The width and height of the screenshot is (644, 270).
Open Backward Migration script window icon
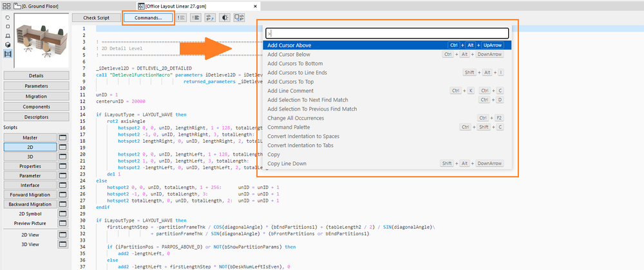point(63,204)
